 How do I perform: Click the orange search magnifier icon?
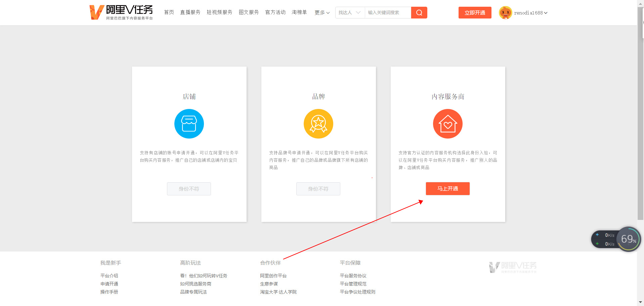419,13
